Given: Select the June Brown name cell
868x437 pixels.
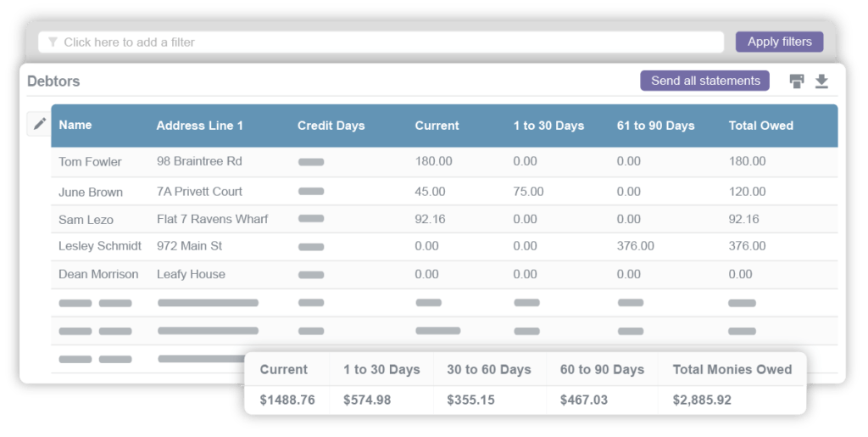Looking at the screenshot, I should coord(90,192).
